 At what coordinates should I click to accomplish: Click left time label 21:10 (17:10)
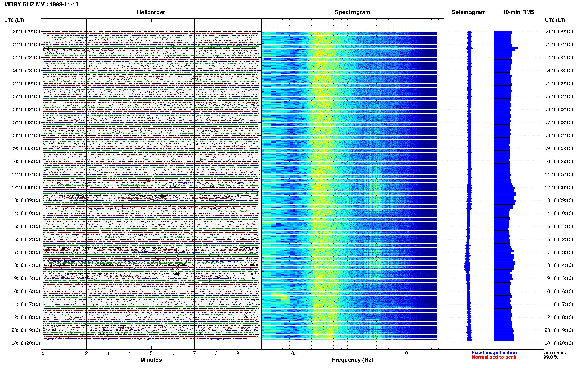[x=26, y=304]
